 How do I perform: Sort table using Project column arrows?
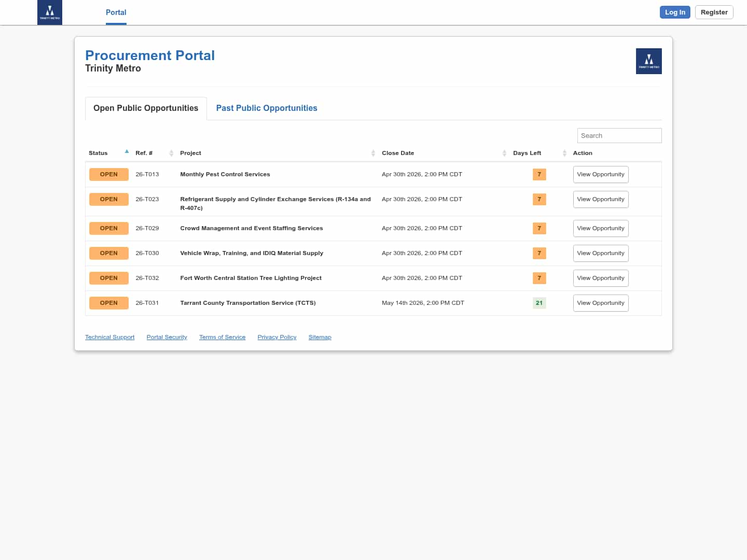point(373,153)
